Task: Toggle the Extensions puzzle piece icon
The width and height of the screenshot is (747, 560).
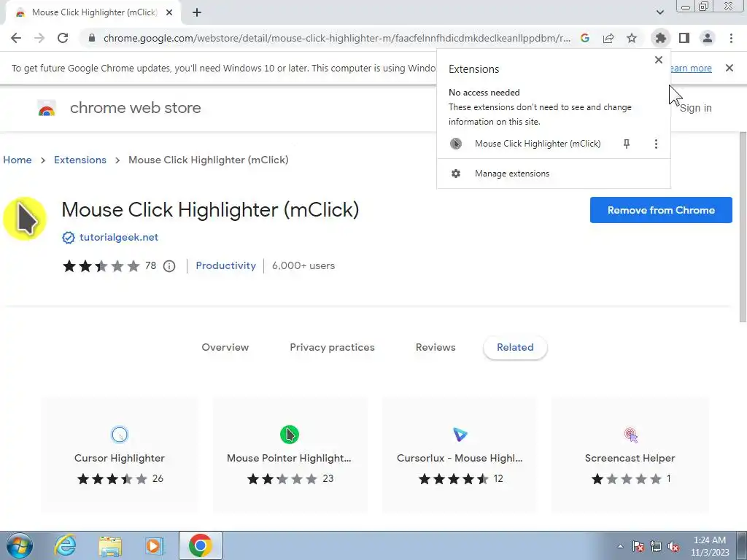Action: [661, 38]
